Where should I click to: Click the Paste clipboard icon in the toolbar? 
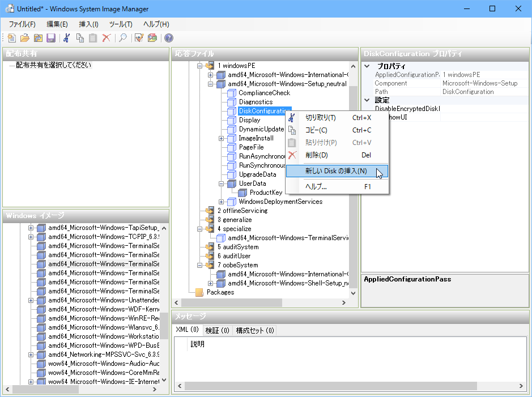pyautogui.click(x=93, y=38)
